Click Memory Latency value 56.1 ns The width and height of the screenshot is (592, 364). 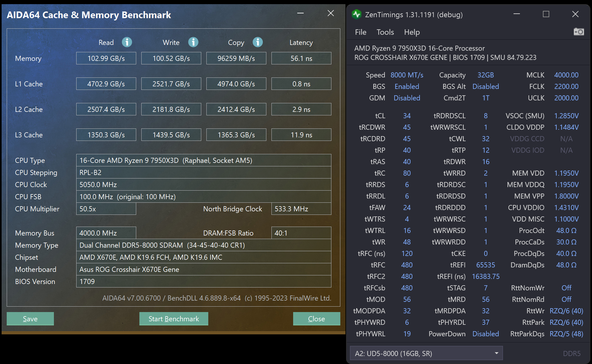301,58
